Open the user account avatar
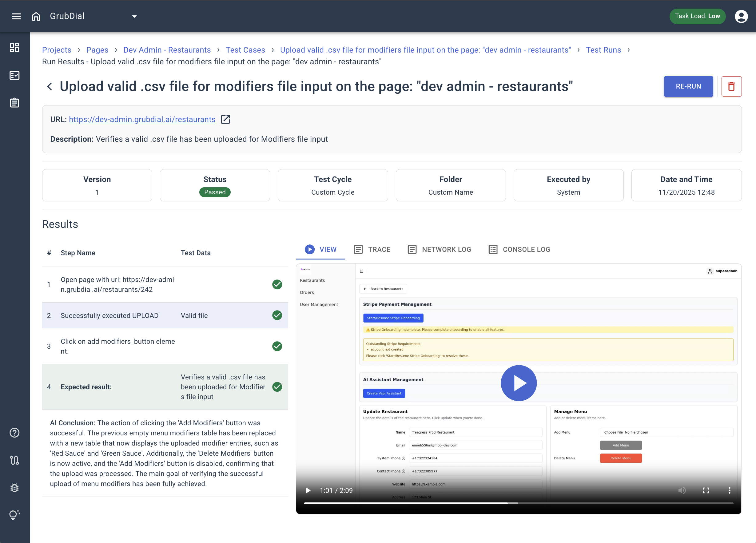 [x=741, y=16]
